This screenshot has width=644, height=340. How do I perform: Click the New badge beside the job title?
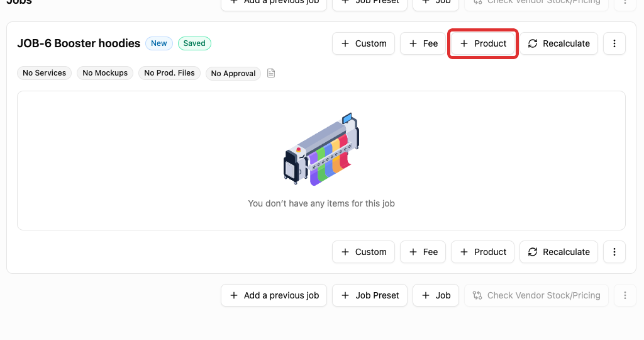coord(159,43)
